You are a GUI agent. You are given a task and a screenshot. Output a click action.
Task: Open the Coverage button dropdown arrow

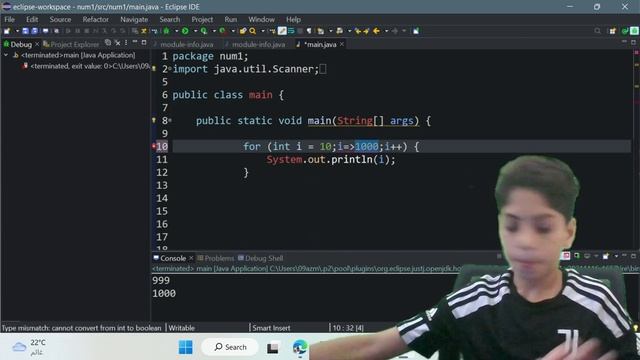coord(213,31)
